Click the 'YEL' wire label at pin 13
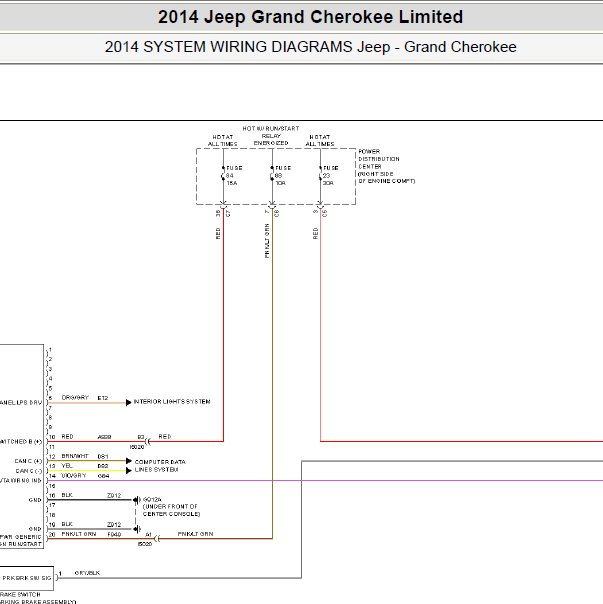Image resolution: width=603 pixels, height=604 pixels. click(67, 466)
